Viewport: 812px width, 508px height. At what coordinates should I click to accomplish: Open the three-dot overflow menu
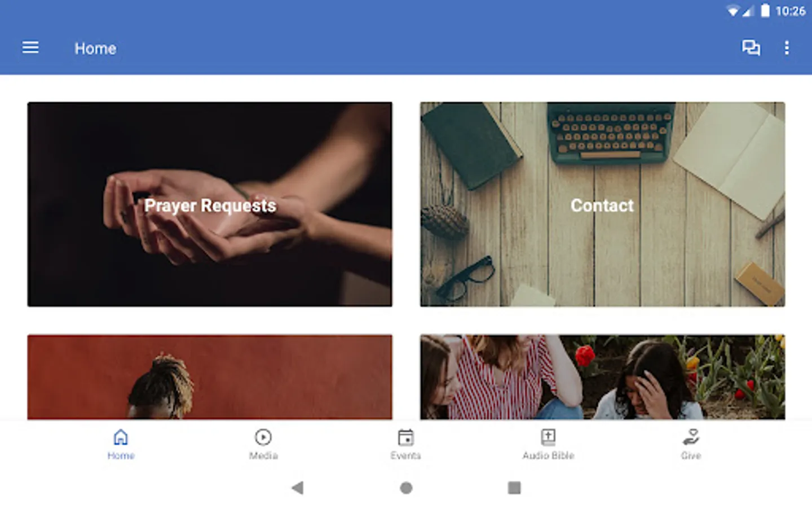point(787,48)
